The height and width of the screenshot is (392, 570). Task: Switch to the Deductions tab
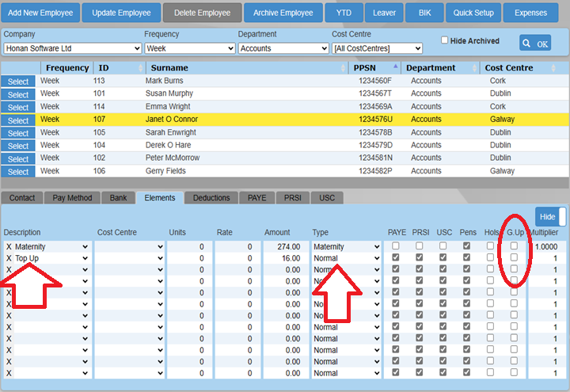(x=211, y=198)
